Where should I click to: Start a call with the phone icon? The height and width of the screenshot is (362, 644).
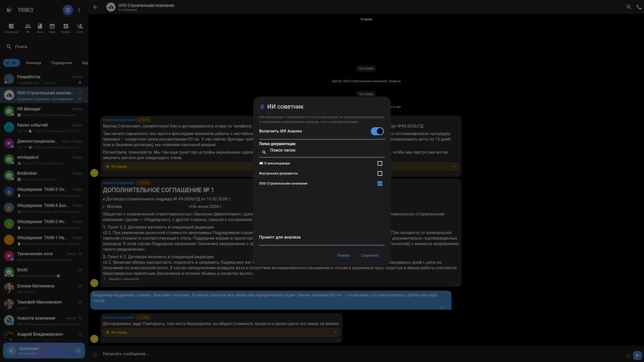639,7
